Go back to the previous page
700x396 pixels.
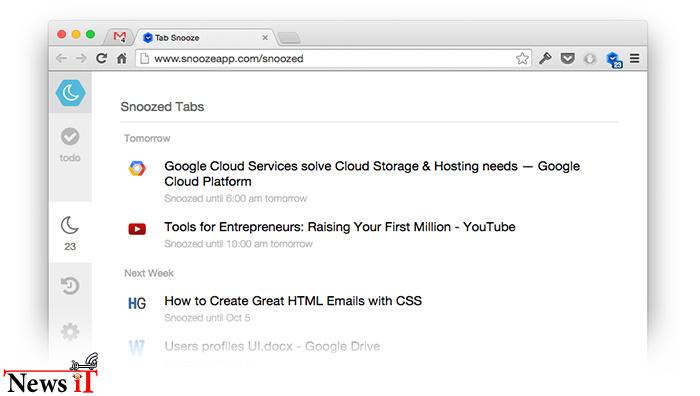tap(62, 58)
